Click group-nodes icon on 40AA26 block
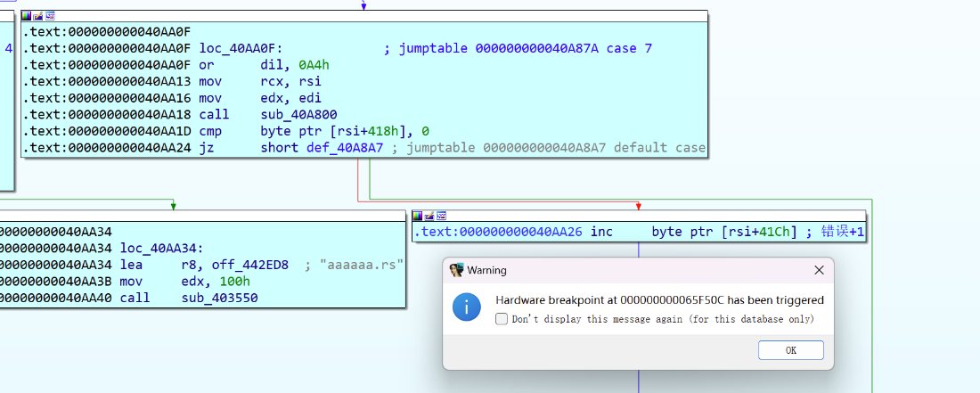This screenshot has height=393, width=980. [441, 216]
